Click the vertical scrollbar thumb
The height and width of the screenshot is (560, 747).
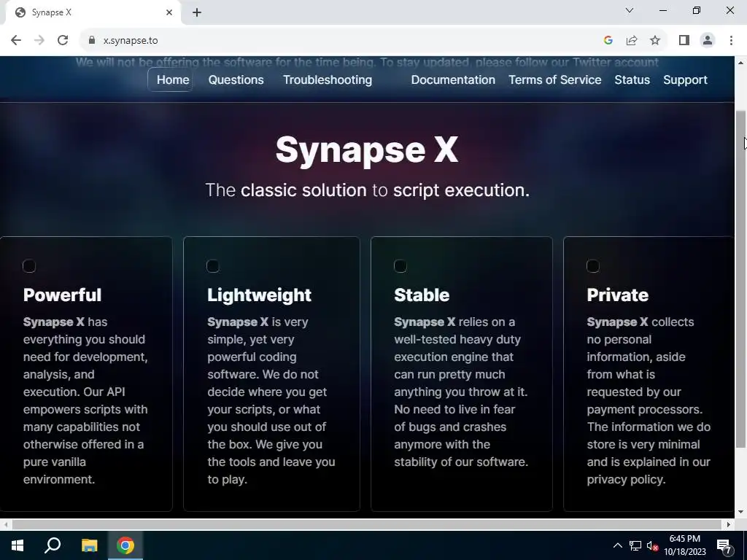(x=740, y=279)
